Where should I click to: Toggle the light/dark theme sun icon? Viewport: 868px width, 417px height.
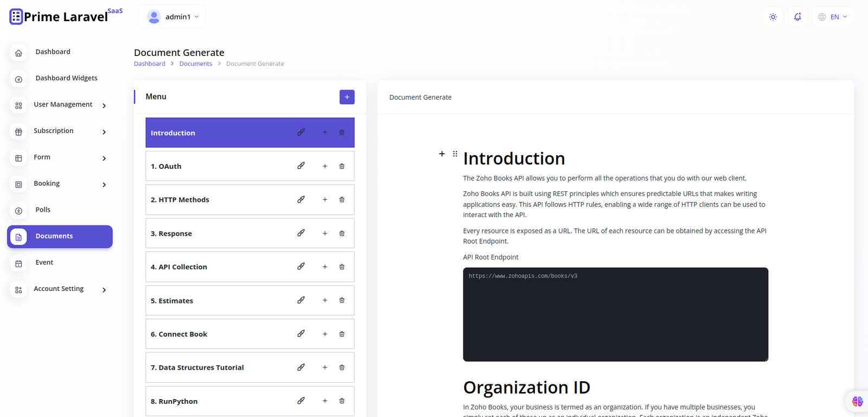(x=773, y=17)
